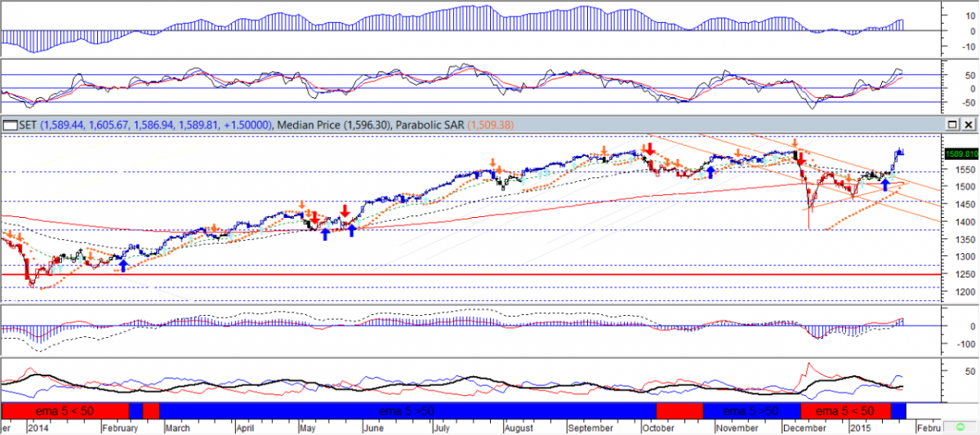Close the SET price chart pane

pyautogui.click(x=969, y=124)
